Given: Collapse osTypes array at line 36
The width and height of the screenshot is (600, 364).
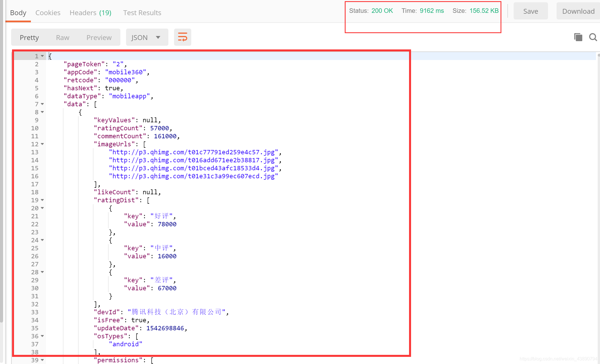Looking at the screenshot, I should 42,336.
